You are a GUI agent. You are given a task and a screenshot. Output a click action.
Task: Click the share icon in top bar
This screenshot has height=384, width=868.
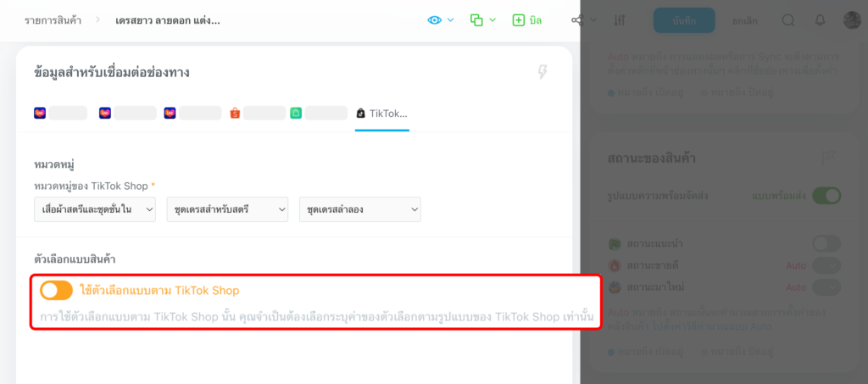(x=578, y=19)
